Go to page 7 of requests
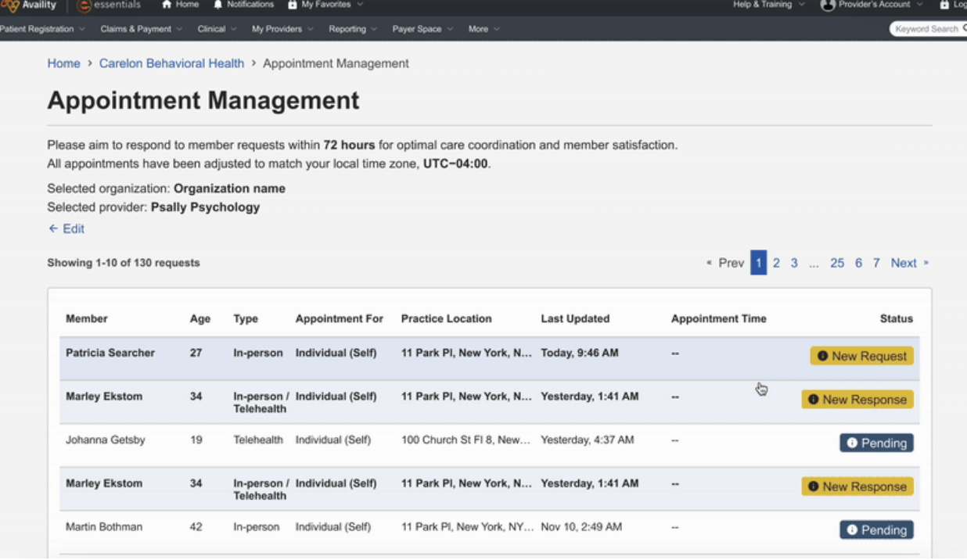Image resolution: width=967 pixels, height=560 pixels. pyautogui.click(x=876, y=263)
